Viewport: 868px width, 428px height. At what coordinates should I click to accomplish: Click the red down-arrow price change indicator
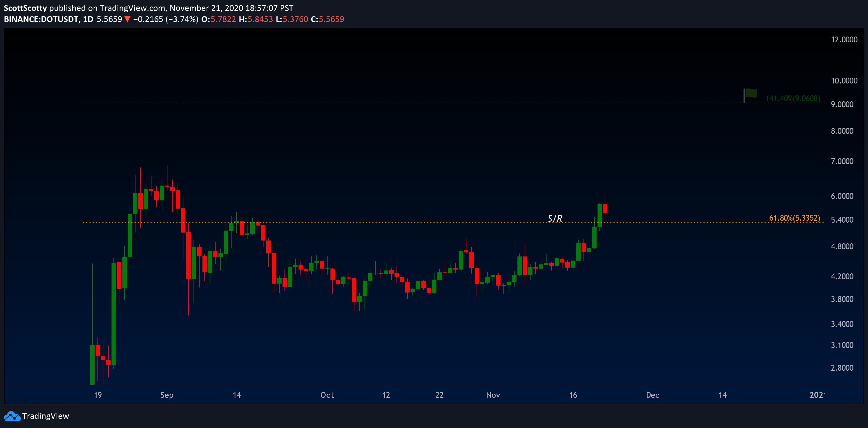[127, 19]
